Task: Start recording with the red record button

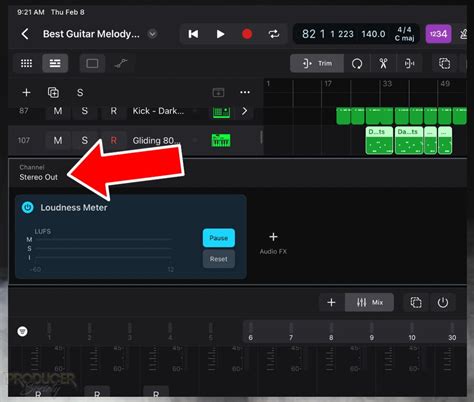Action: (247, 34)
